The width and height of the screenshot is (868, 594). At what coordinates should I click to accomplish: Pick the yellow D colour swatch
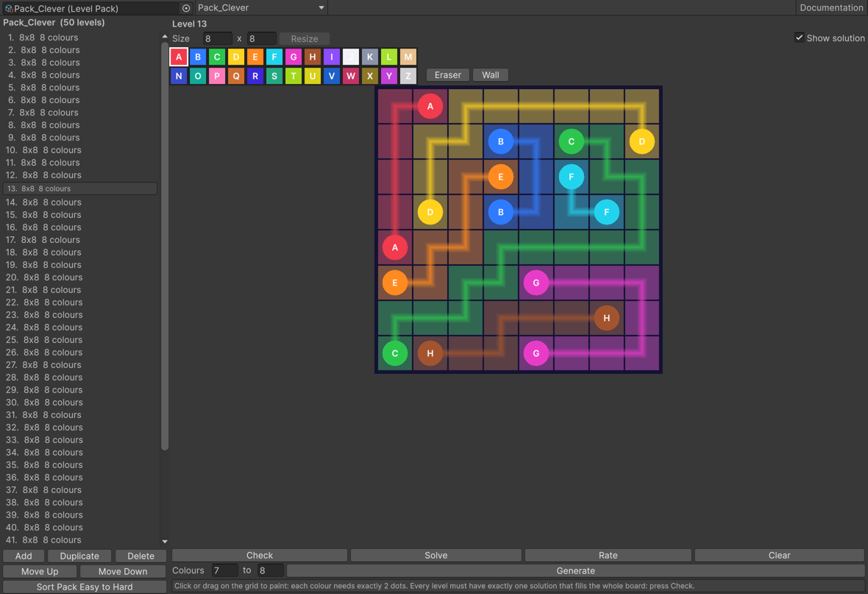click(x=236, y=57)
